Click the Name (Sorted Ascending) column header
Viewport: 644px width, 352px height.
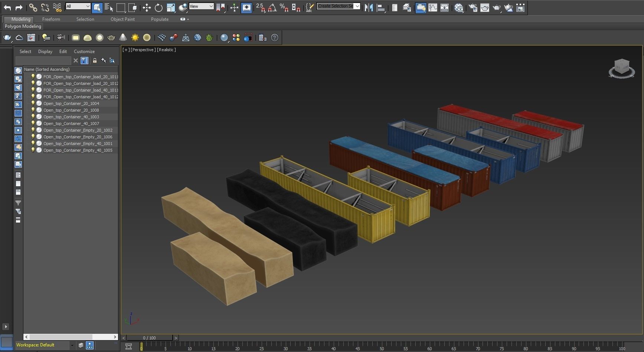[71, 69]
